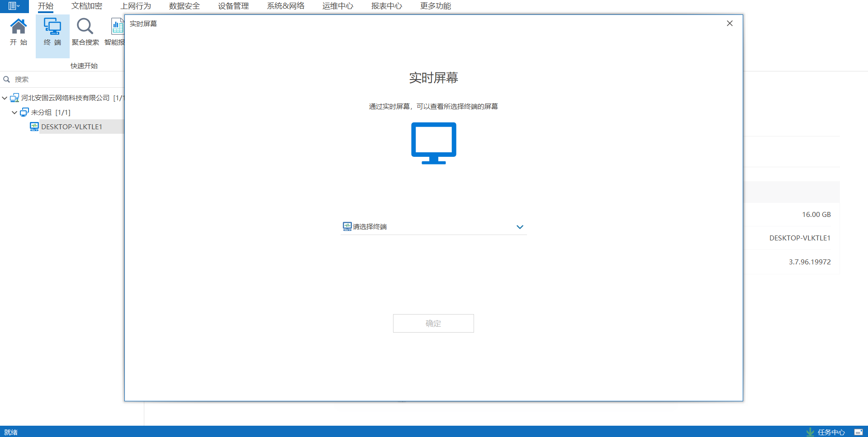Open the 请选择终端 dropdown
This screenshot has width=868, height=437.
coord(433,226)
